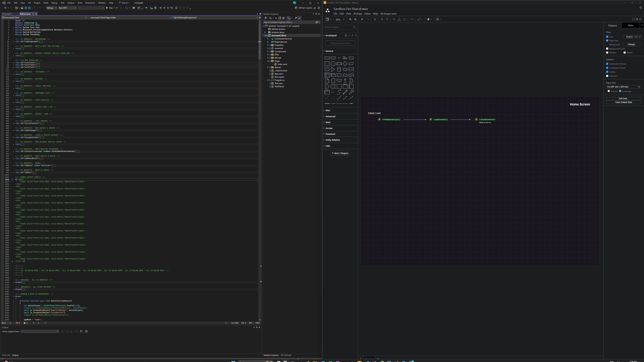Expand the UML shapes section
This screenshot has height=362, width=644.
328,146
